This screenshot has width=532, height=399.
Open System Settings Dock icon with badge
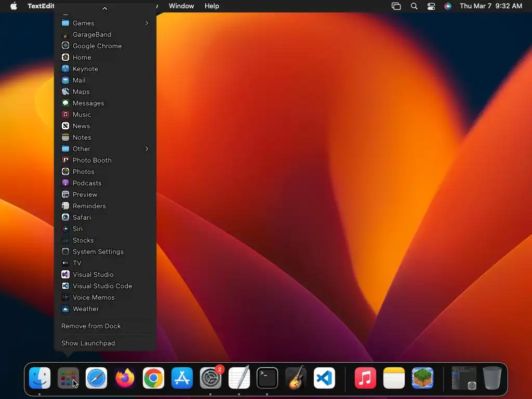(x=211, y=378)
